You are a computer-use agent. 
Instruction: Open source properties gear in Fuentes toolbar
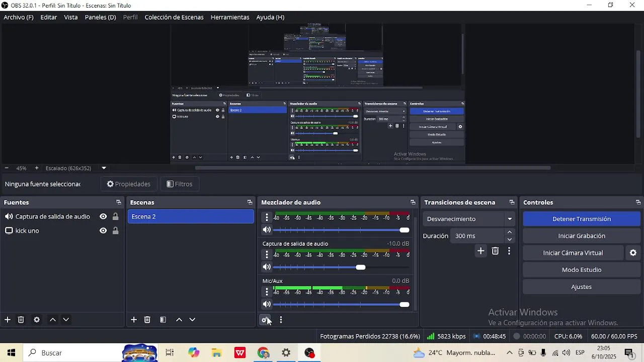coord(37,320)
